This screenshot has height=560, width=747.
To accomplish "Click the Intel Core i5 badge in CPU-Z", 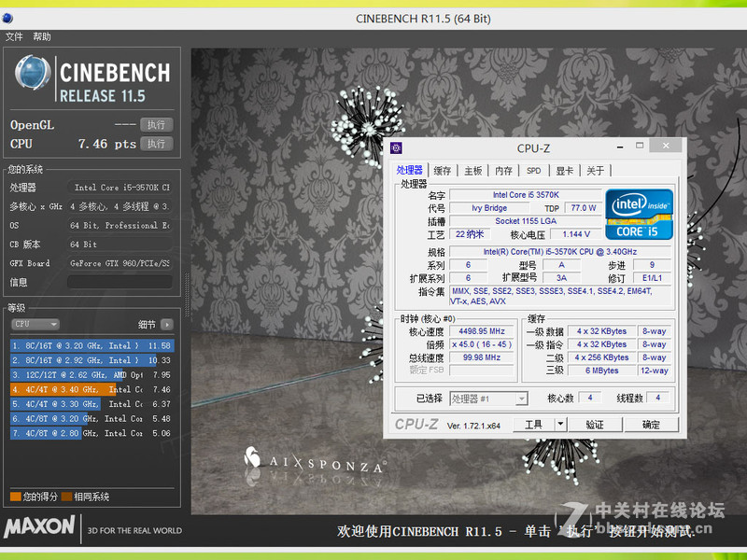I will [x=638, y=215].
